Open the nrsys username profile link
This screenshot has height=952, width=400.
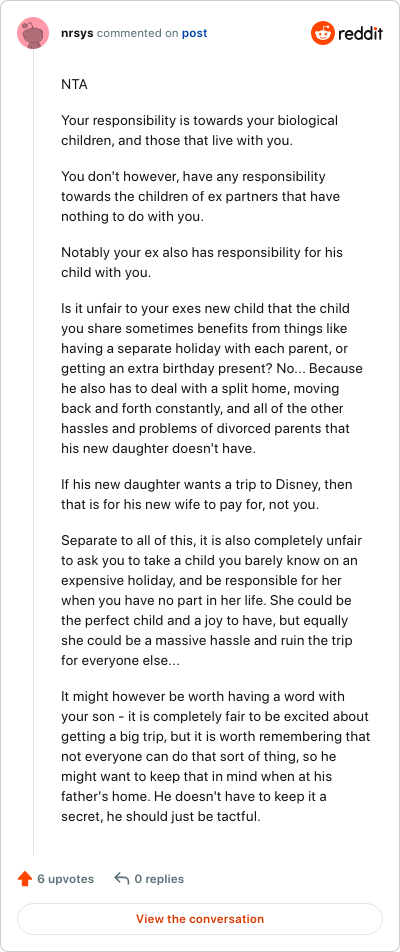pyautogui.click(x=77, y=33)
